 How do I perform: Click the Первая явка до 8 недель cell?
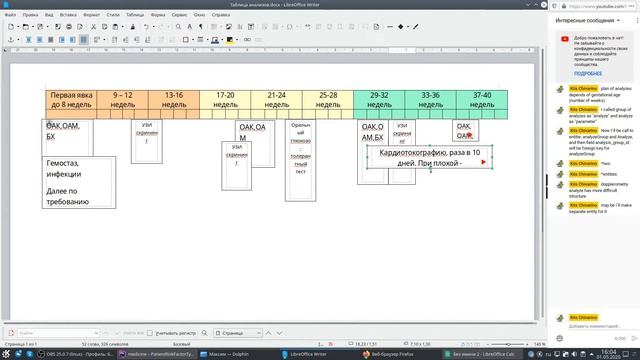tap(71, 100)
